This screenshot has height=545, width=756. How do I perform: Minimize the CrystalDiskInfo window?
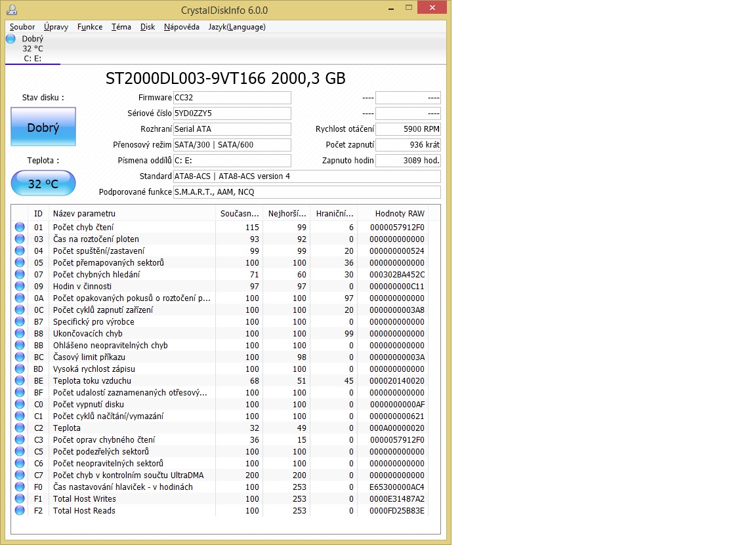[x=391, y=8]
